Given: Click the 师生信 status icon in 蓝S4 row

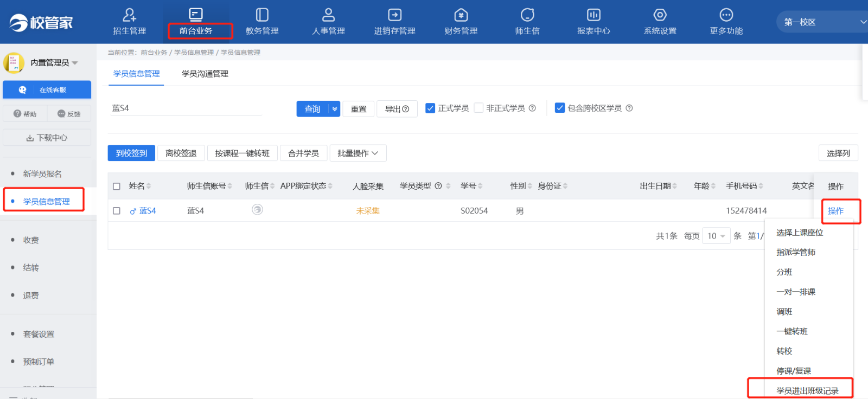Looking at the screenshot, I should pos(257,209).
